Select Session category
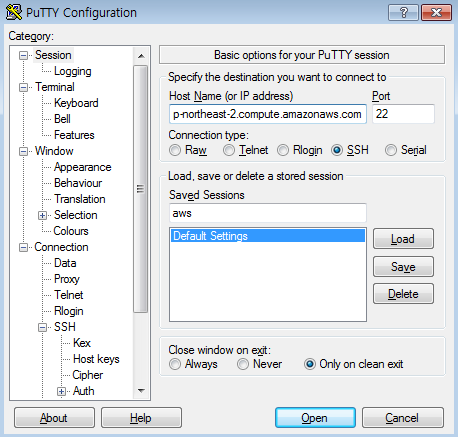458x437 pixels. 53,55
